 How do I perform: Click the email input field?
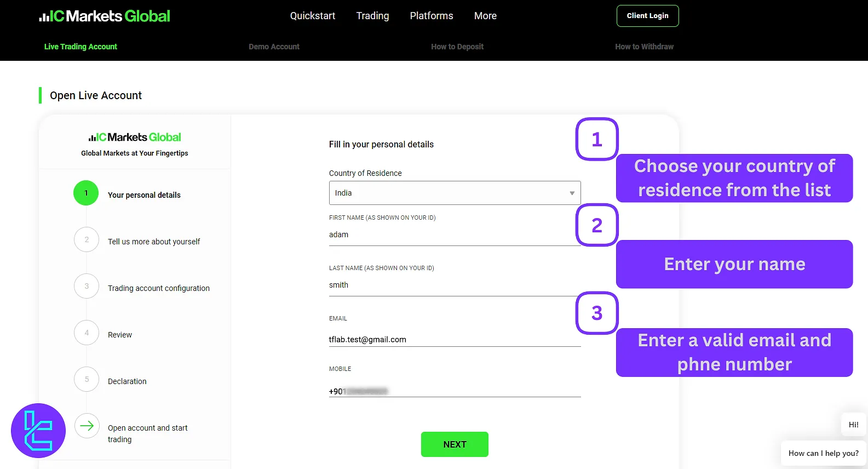pyautogui.click(x=455, y=340)
